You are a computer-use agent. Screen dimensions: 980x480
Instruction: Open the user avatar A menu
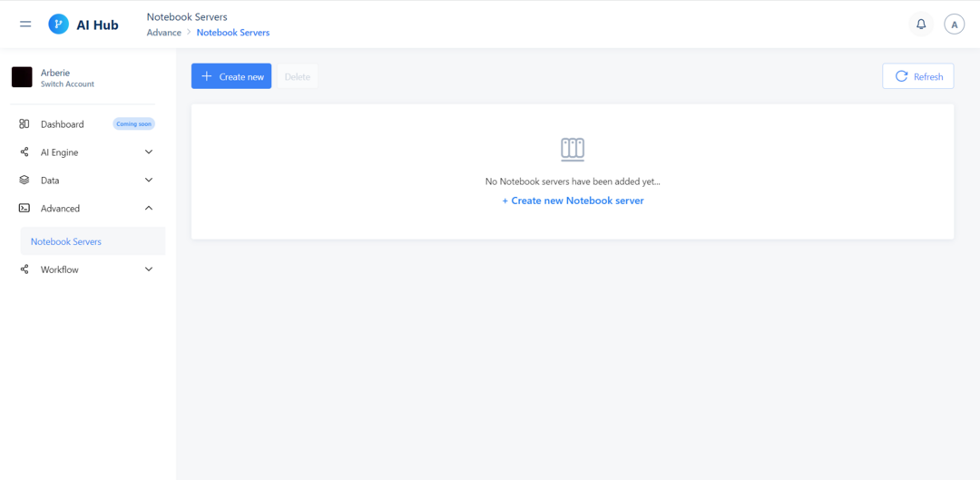click(954, 24)
